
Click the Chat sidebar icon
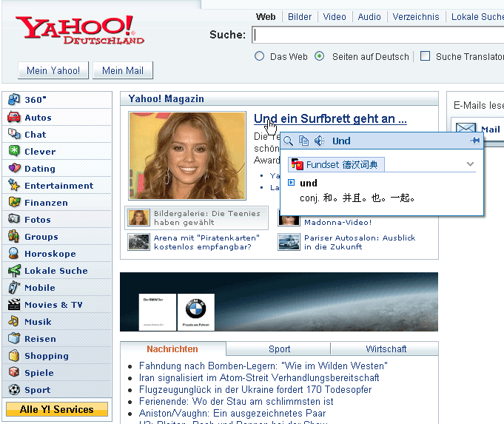tap(14, 134)
